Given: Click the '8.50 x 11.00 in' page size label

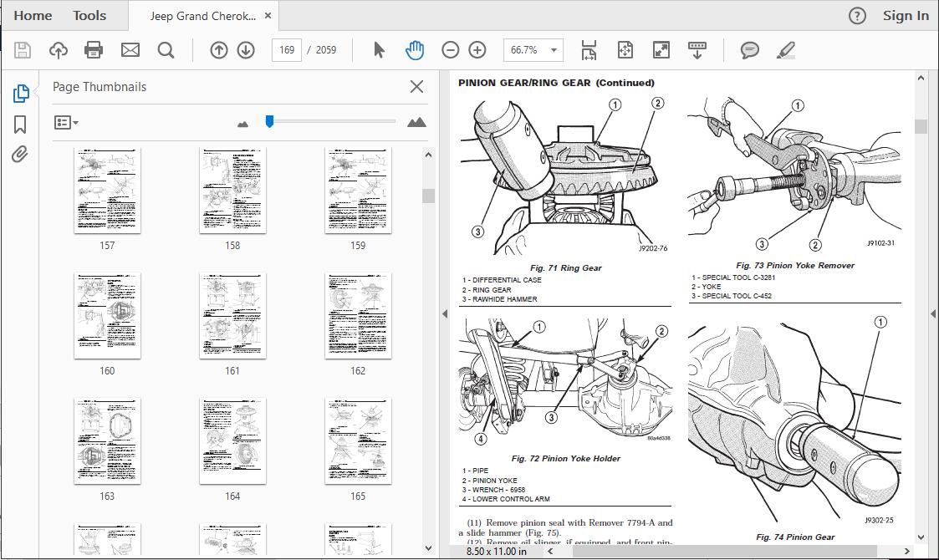Looking at the screenshot, I should 497,551.
